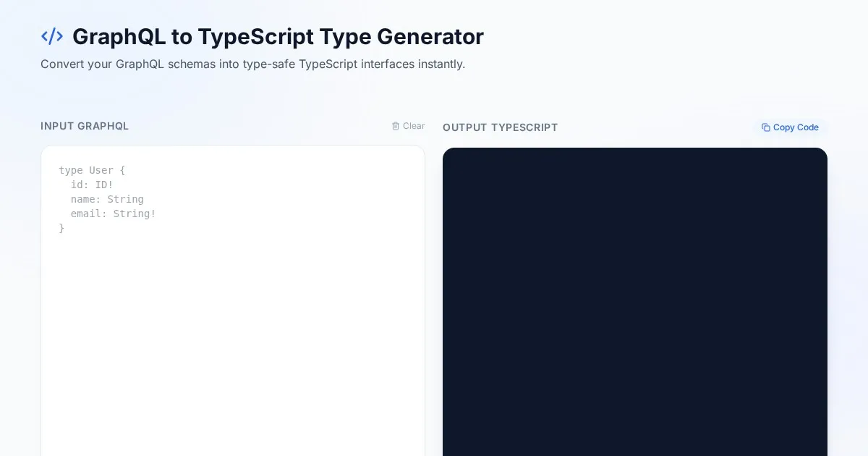The image size is (868, 456).
Task: Click the page title heading
Action: (x=278, y=36)
